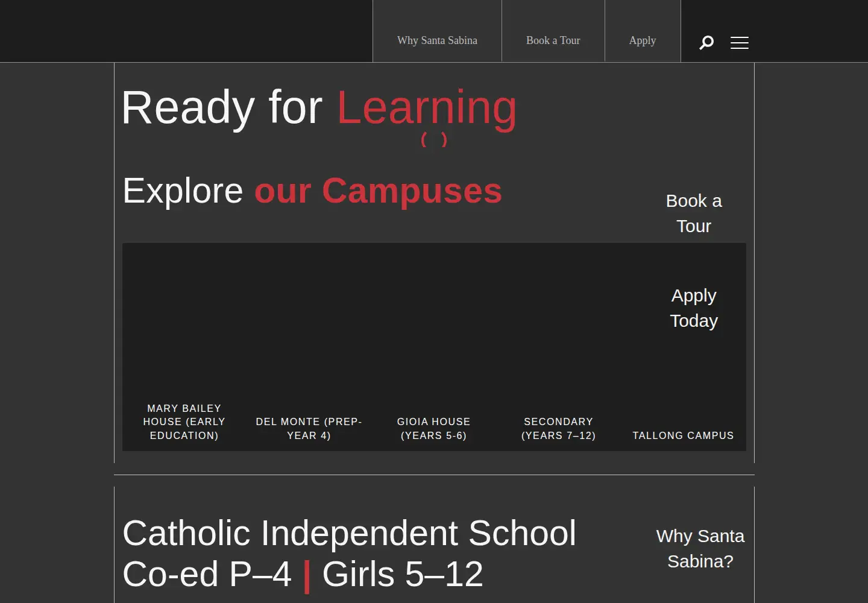Click the Co-ed P–4 | Girls 5–12 line

(x=303, y=574)
